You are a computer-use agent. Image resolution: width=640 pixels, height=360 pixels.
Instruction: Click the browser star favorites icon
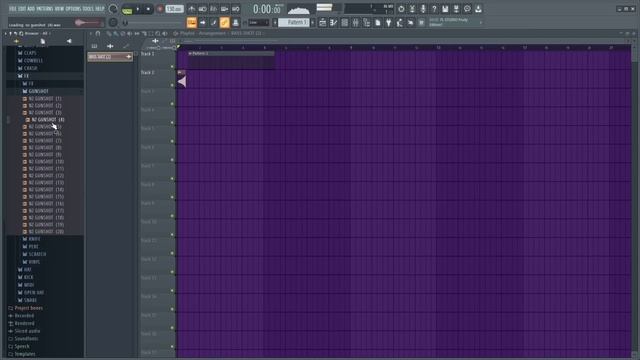[16, 41]
